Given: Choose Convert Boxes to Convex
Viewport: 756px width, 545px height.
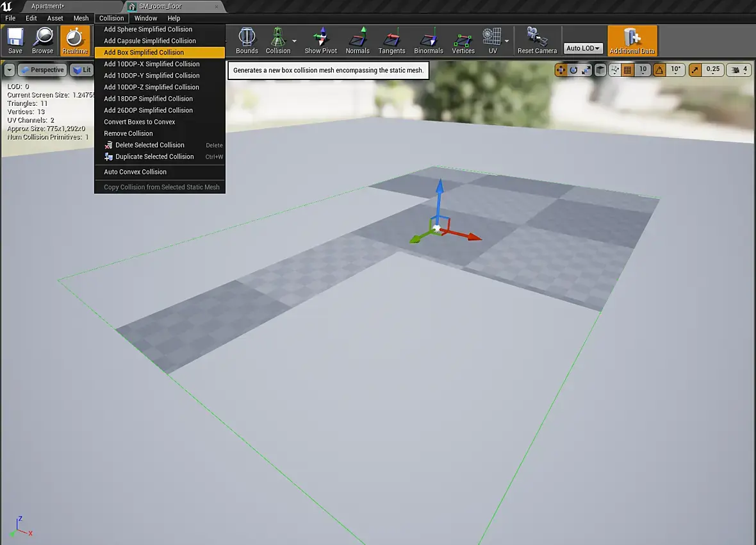Looking at the screenshot, I should click(x=160, y=122).
